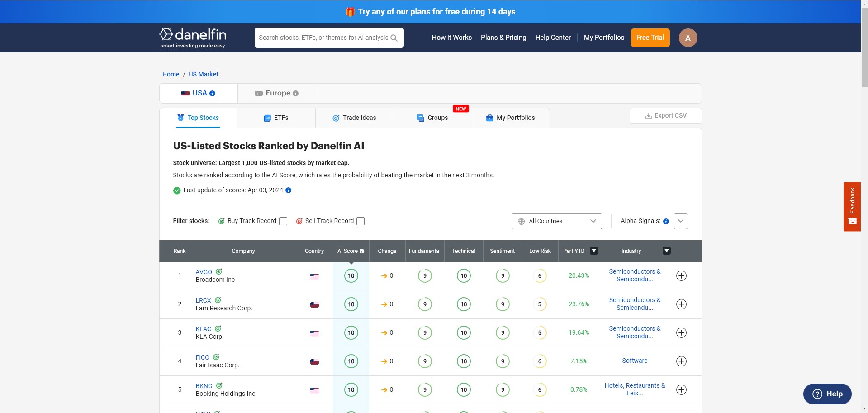Click the LRCX Low Risk score circle
This screenshot has width=868, height=413.
(540, 304)
